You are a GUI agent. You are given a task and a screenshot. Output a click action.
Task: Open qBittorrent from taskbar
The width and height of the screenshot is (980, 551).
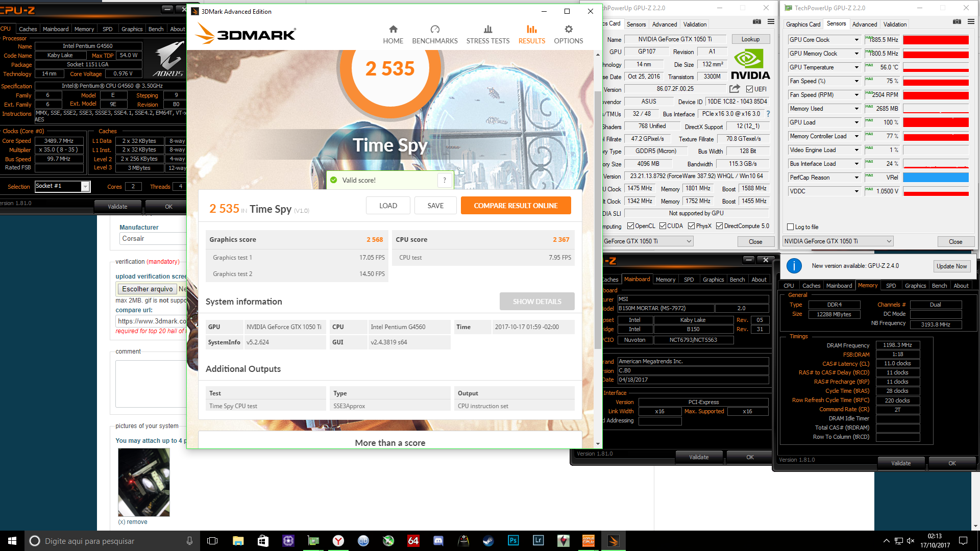[x=363, y=541]
